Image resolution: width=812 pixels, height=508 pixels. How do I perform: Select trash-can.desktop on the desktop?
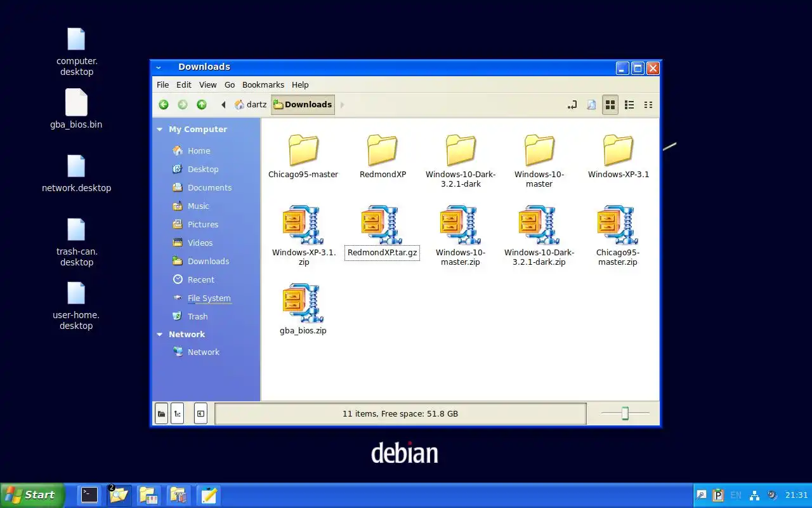76,242
